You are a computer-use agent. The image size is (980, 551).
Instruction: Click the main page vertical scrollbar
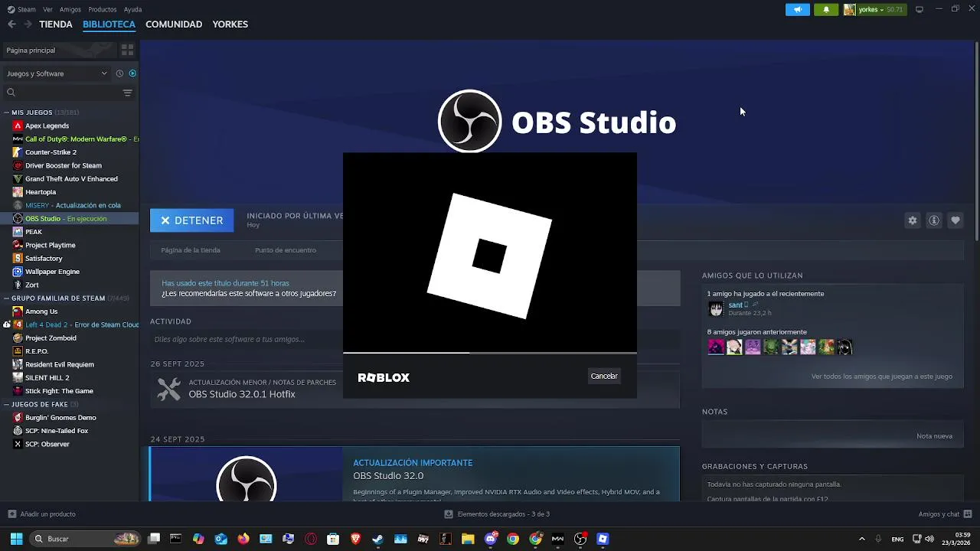(976, 142)
